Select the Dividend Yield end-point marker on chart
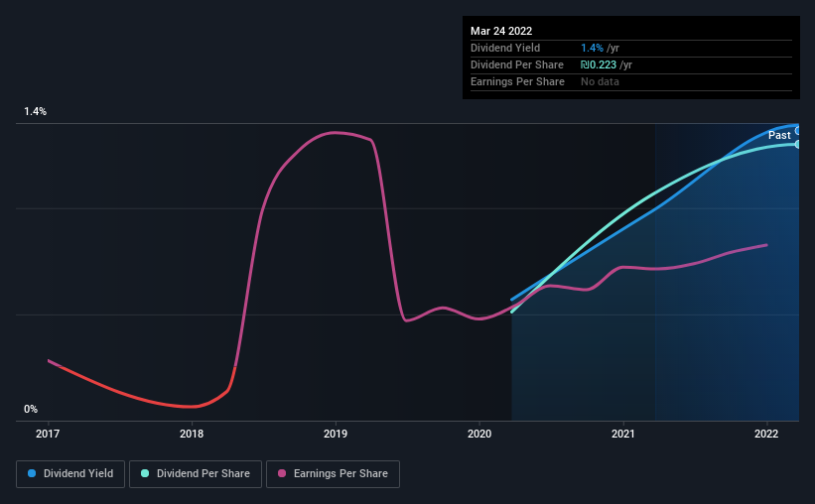 pyautogui.click(x=798, y=131)
